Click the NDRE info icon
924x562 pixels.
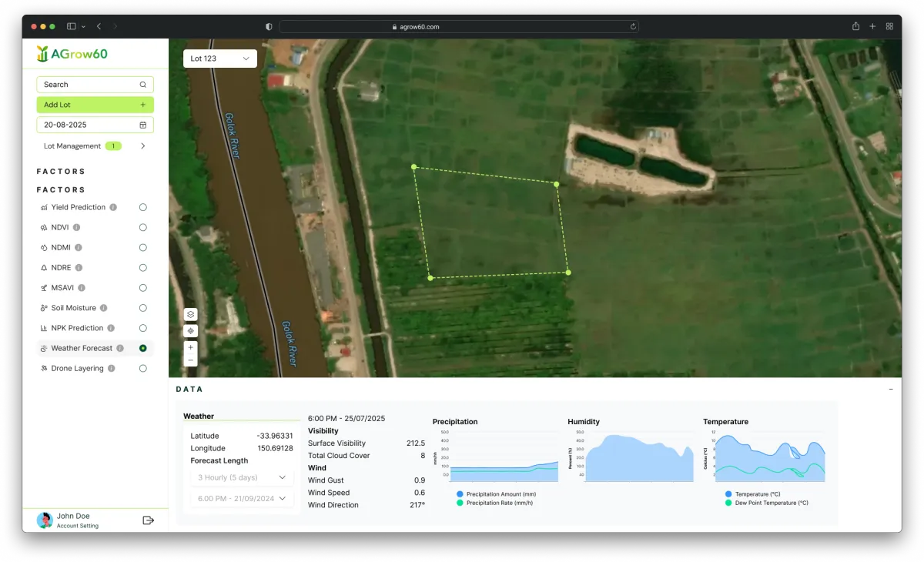(79, 268)
